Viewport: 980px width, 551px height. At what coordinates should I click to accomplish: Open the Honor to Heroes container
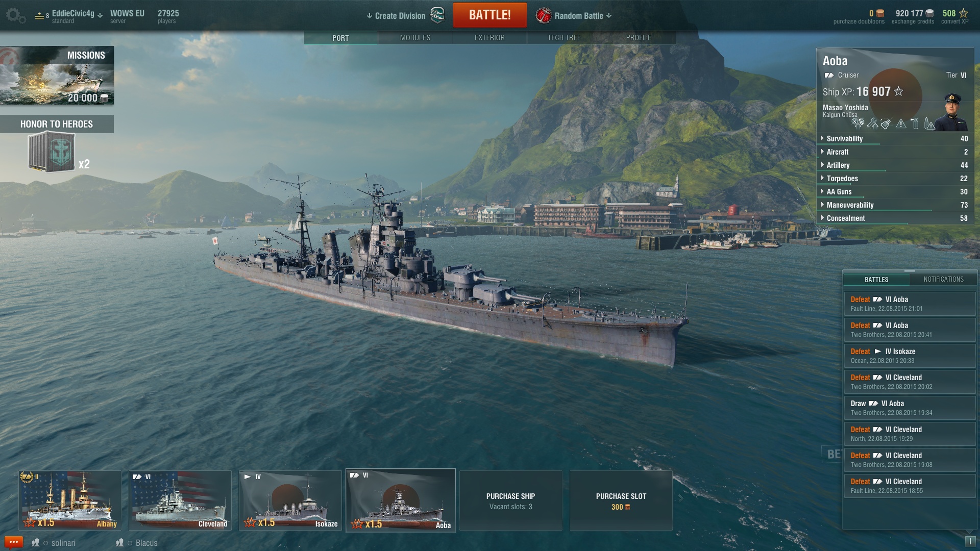[52, 152]
